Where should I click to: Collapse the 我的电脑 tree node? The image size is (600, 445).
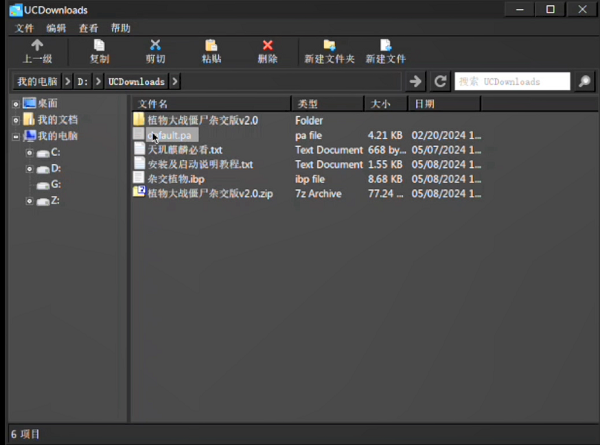[15, 136]
